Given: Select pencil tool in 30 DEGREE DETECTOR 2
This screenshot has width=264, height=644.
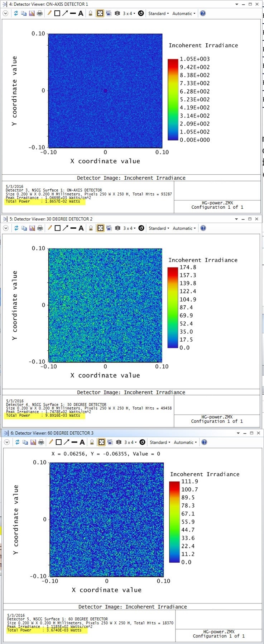Looking at the screenshot, I should coord(50,228).
